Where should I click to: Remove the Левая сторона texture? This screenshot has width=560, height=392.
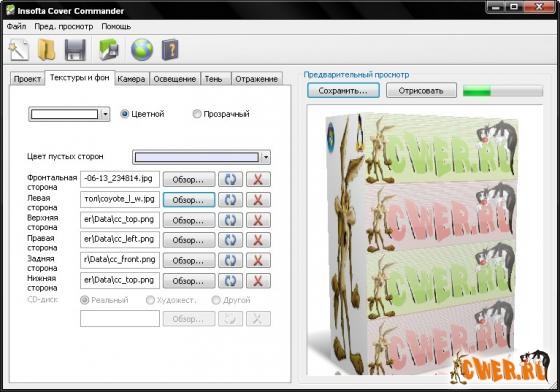(x=258, y=200)
